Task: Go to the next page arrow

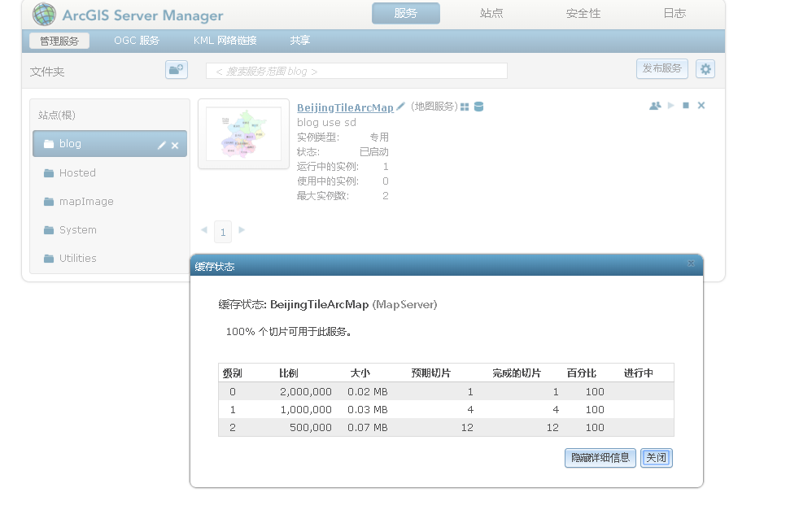Action: tap(242, 229)
